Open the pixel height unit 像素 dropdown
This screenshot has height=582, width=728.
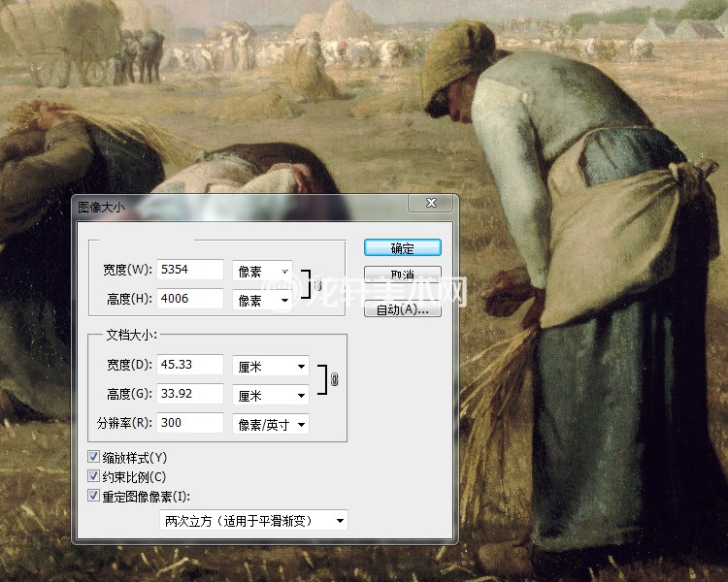click(262, 301)
